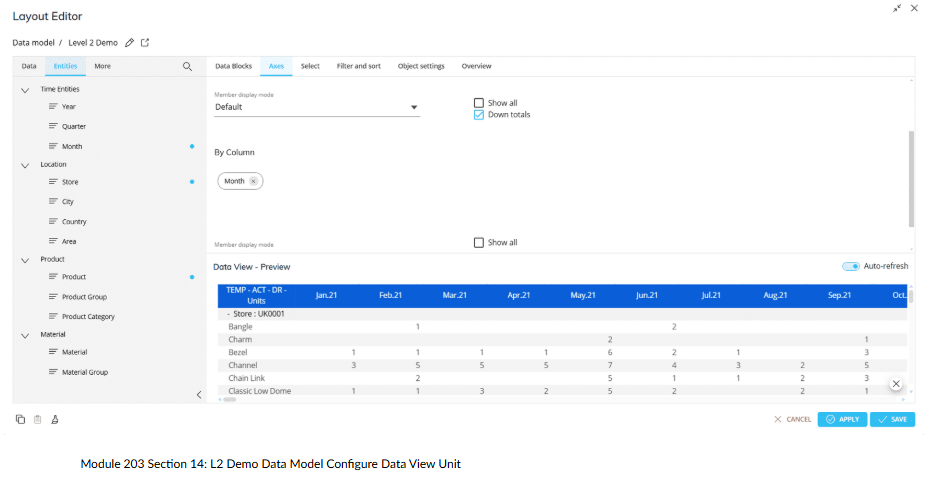Click the CANCEL button
This screenshot has height=478, width=937.
792,419
